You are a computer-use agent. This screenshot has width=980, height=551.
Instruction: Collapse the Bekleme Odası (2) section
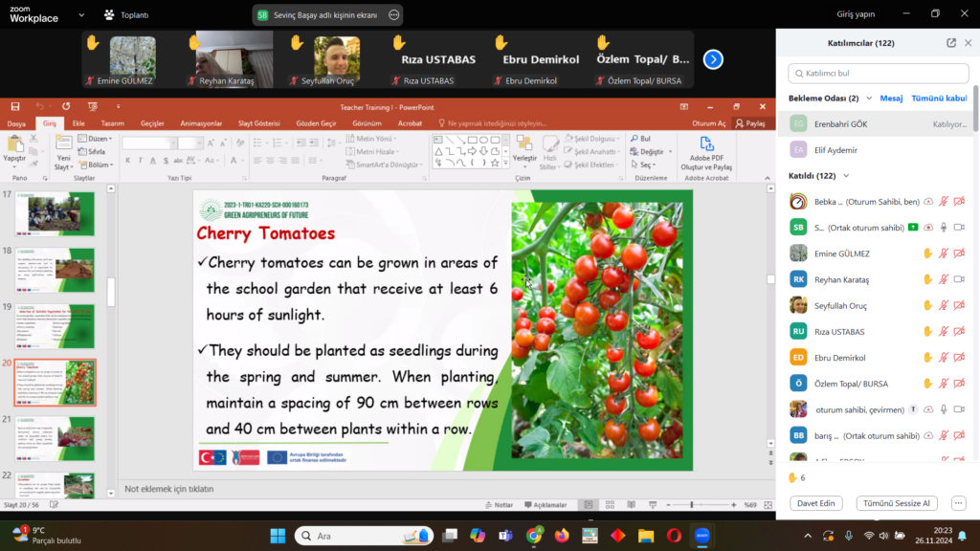868,99
